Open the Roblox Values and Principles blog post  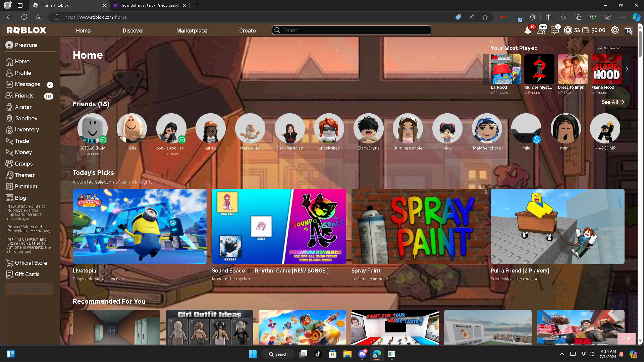click(29, 229)
